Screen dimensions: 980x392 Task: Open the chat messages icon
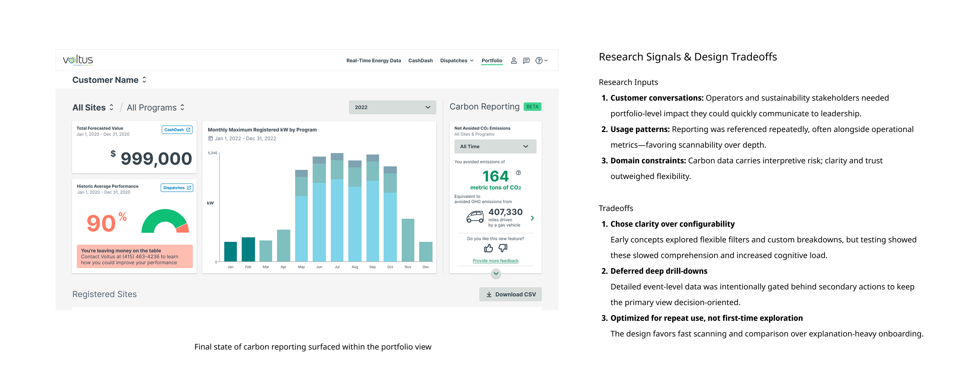click(x=526, y=60)
